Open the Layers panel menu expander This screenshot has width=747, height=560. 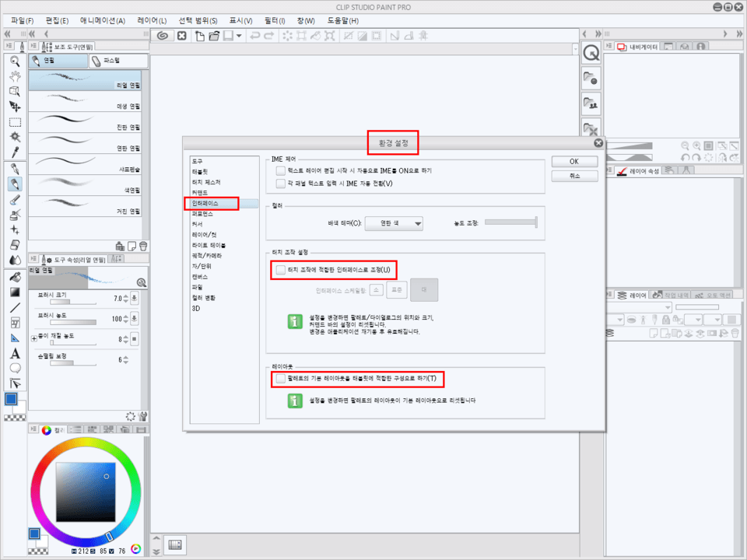608,293
